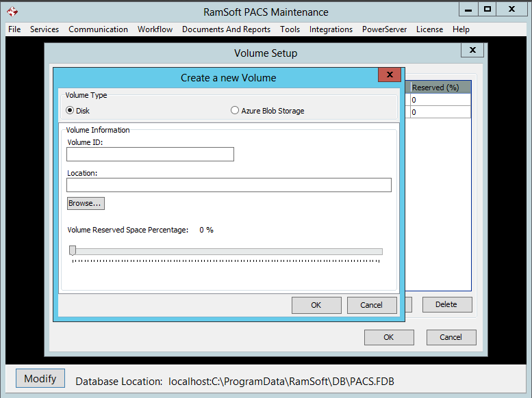532x398 pixels.
Task: Click the Browse... button
Action: click(x=86, y=203)
